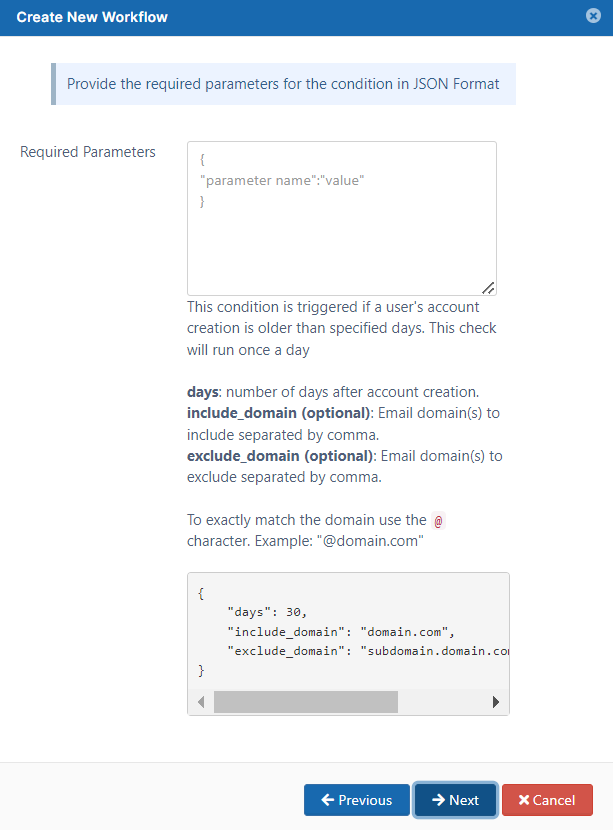Click the JSON format info banner

click(283, 84)
